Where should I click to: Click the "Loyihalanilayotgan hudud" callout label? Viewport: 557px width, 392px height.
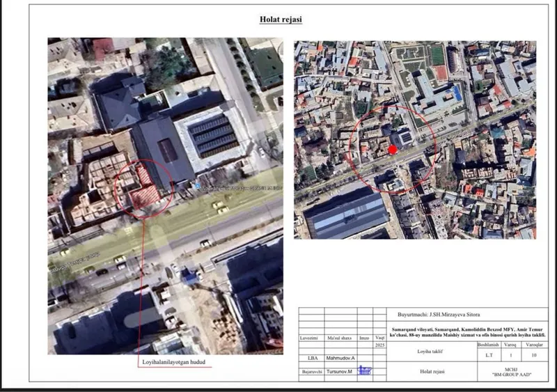coord(173,362)
